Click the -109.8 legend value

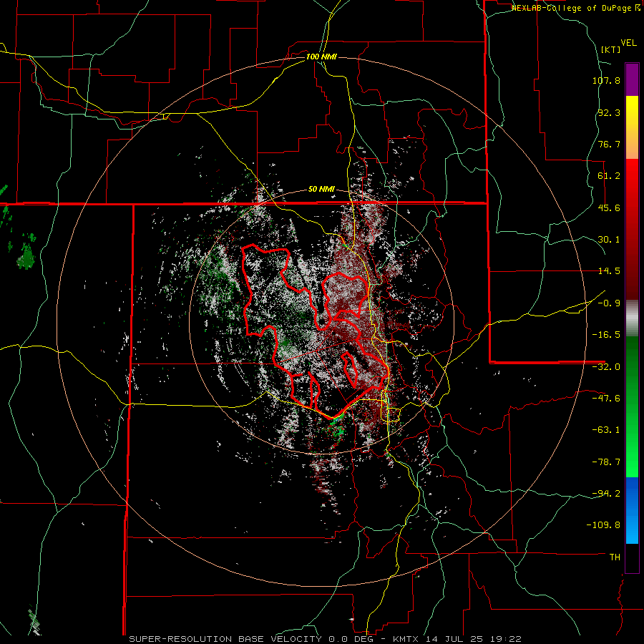tap(603, 525)
